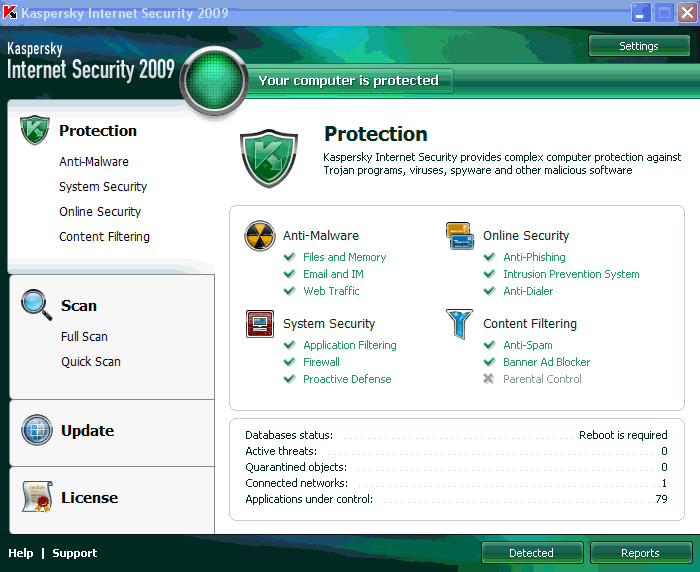Click the Anti-Malware heading in main panel

321,235
